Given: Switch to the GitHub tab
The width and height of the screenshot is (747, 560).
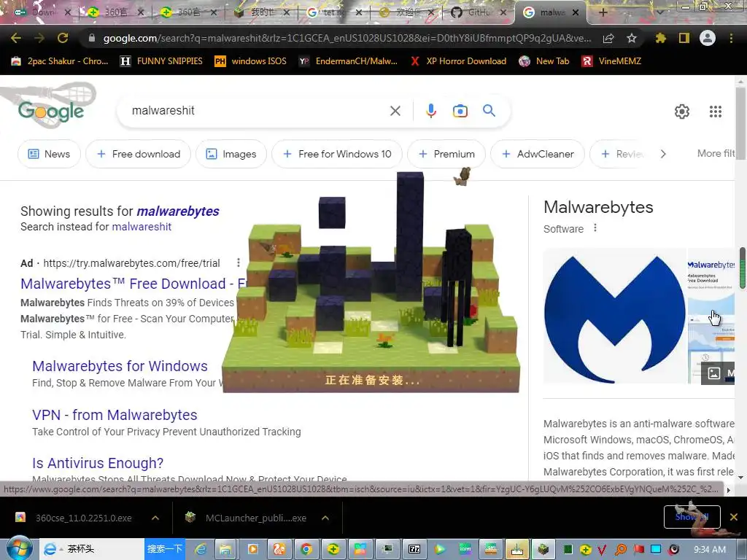Looking at the screenshot, I should (479, 12).
